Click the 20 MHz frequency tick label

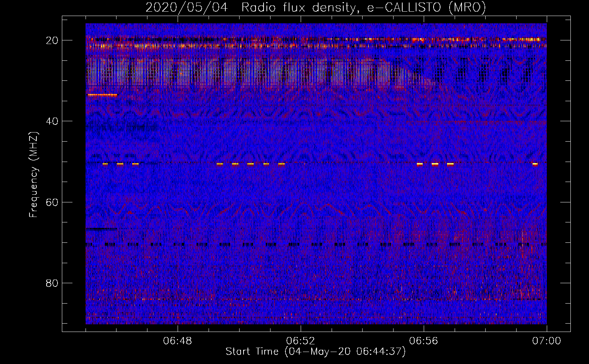[52, 40]
